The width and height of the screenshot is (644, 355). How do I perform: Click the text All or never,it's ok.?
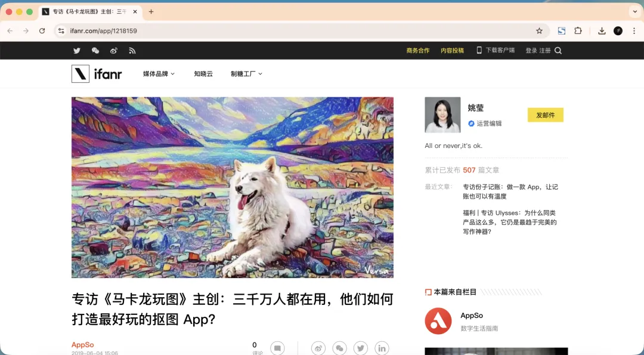coord(453,146)
